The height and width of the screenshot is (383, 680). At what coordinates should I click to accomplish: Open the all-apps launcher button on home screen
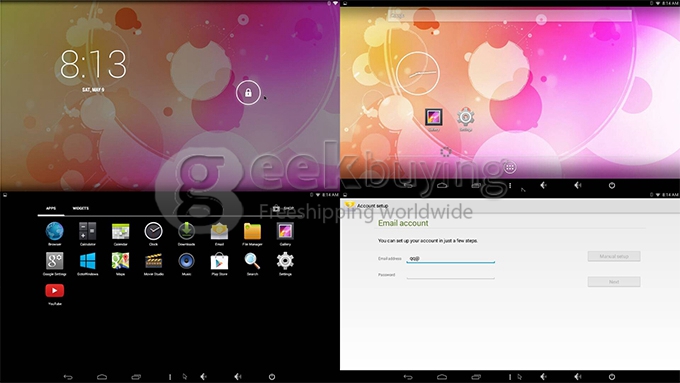pos(510,167)
